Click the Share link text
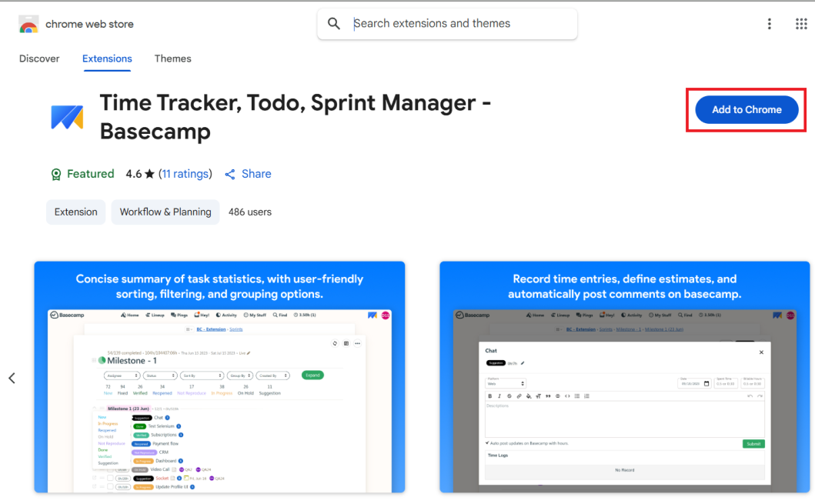The image size is (815, 504). (x=256, y=174)
